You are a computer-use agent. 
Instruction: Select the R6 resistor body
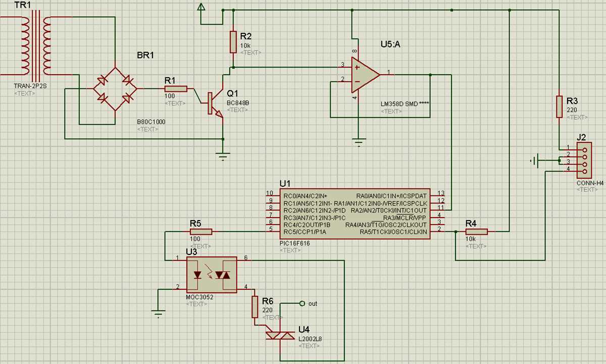[255, 307]
